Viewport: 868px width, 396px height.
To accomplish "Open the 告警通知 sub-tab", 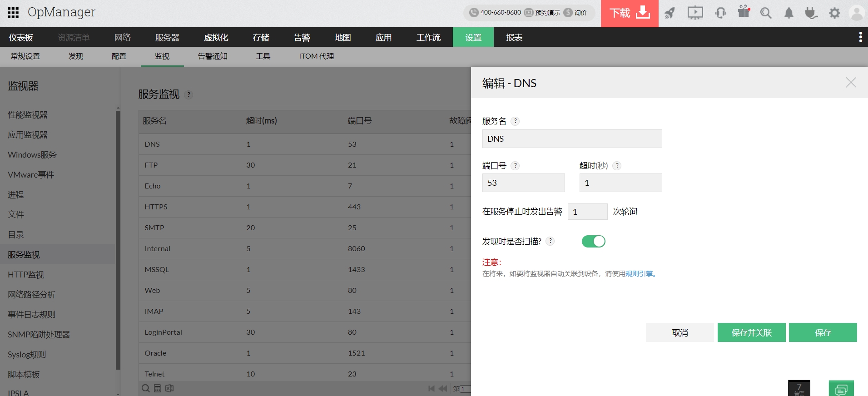I will coord(213,56).
